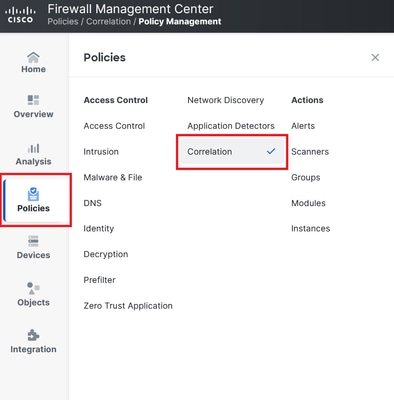Click the Cisco logo in the header
The height and width of the screenshot is (400, 394).
click(20, 15)
